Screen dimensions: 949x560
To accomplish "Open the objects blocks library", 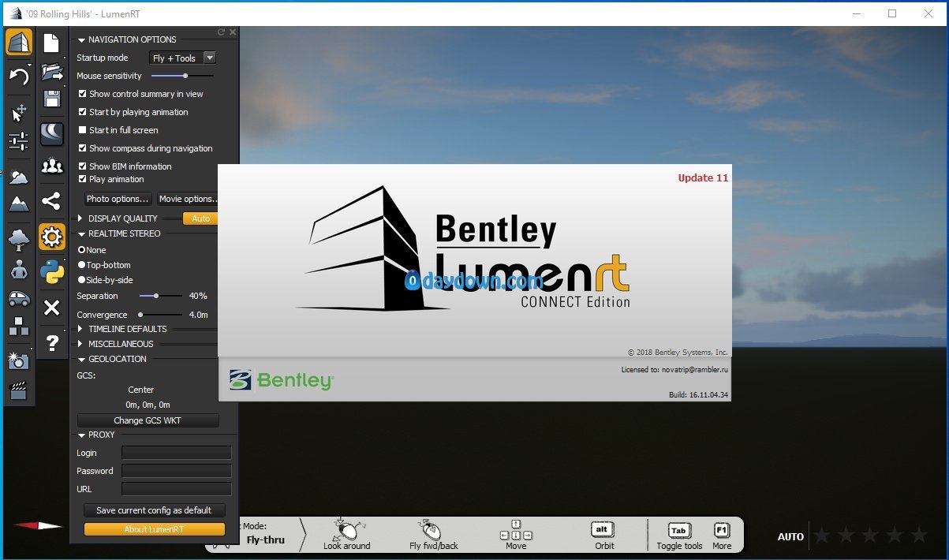I will click(19, 327).
